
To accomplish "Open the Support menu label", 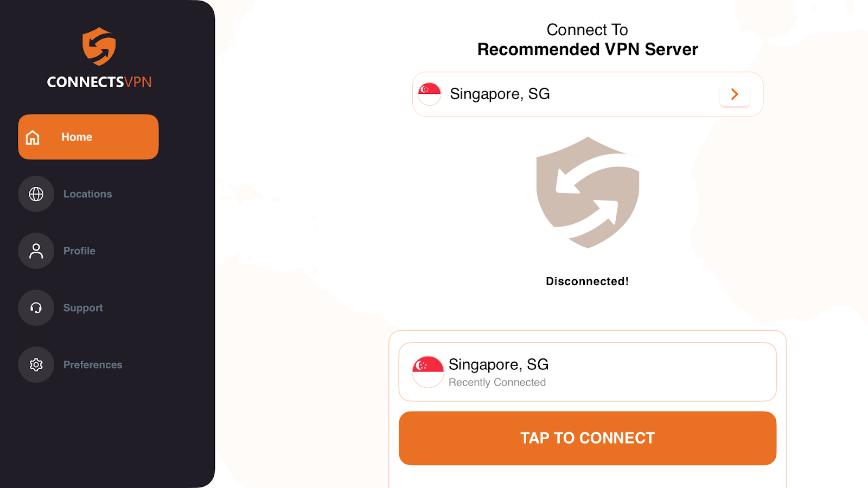I will click(x=83, y=308).
